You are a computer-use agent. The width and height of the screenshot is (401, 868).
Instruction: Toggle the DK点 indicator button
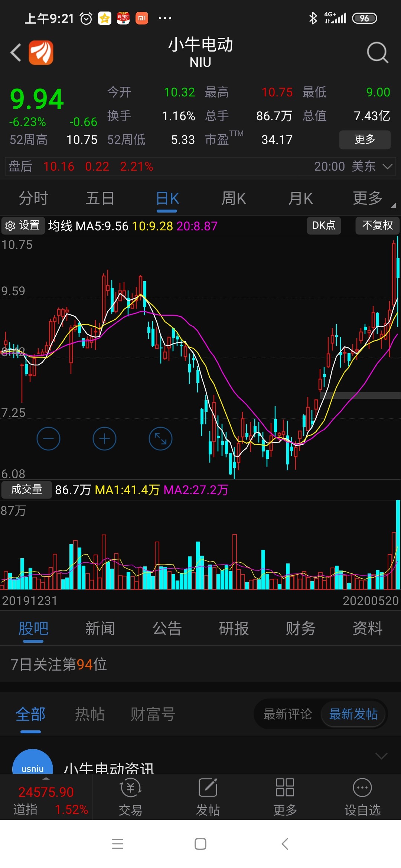point(324,225)
